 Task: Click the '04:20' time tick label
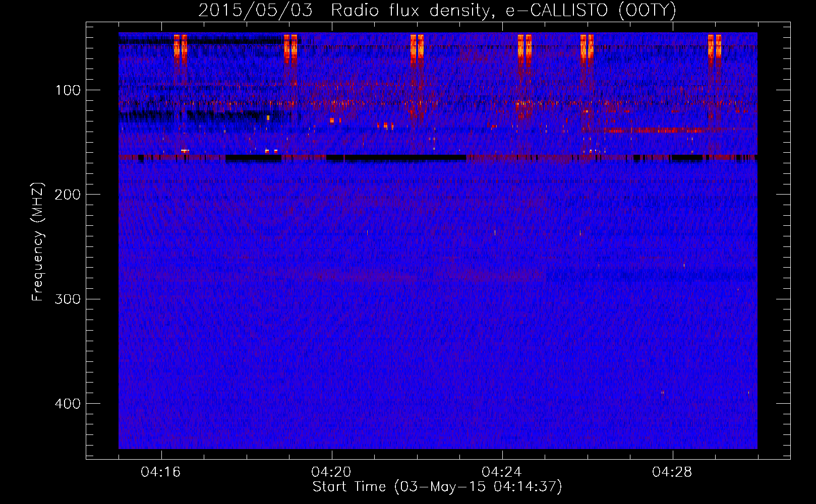coord(331,472)
